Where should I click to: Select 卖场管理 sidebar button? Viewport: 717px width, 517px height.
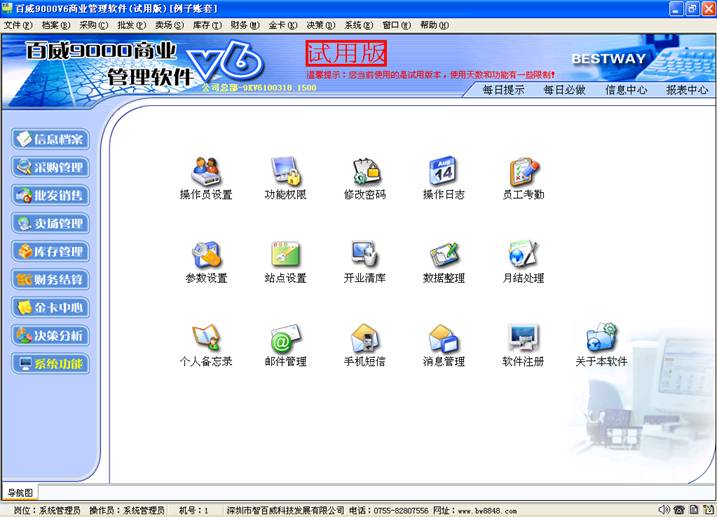[x=50, y=224]
